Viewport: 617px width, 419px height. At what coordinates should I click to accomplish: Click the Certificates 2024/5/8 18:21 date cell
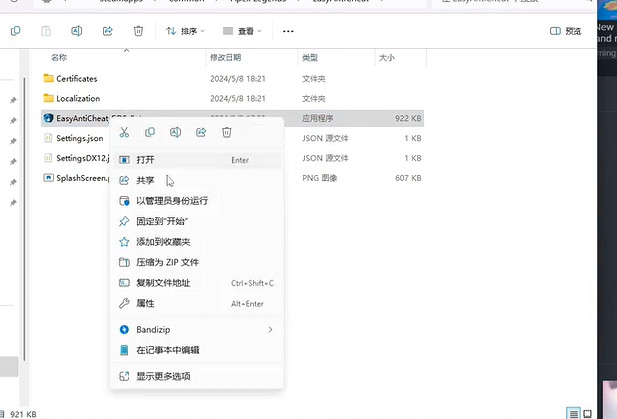(x=238, y=79)
